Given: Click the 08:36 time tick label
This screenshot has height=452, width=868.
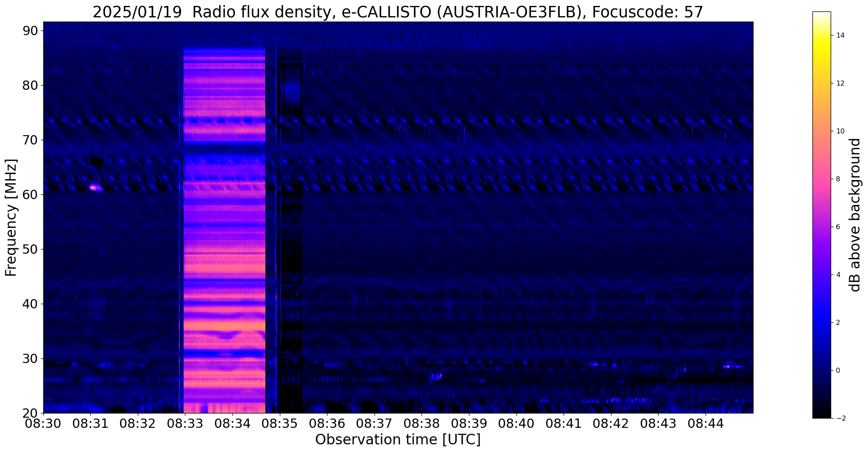Looking at the screenshot, I should [327, 424].
